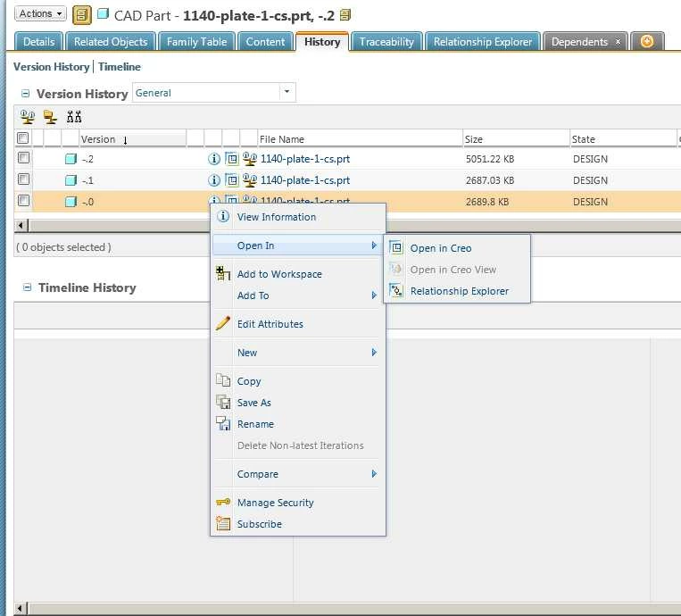Click cube icon of version -.2
This screenshot has height=616, width=681.
click(71, 159)
